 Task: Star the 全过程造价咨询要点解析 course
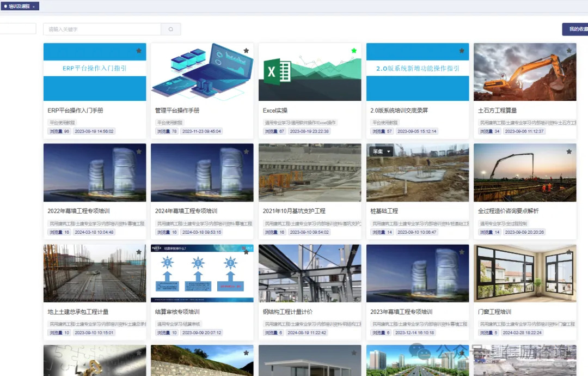(569, 151)
